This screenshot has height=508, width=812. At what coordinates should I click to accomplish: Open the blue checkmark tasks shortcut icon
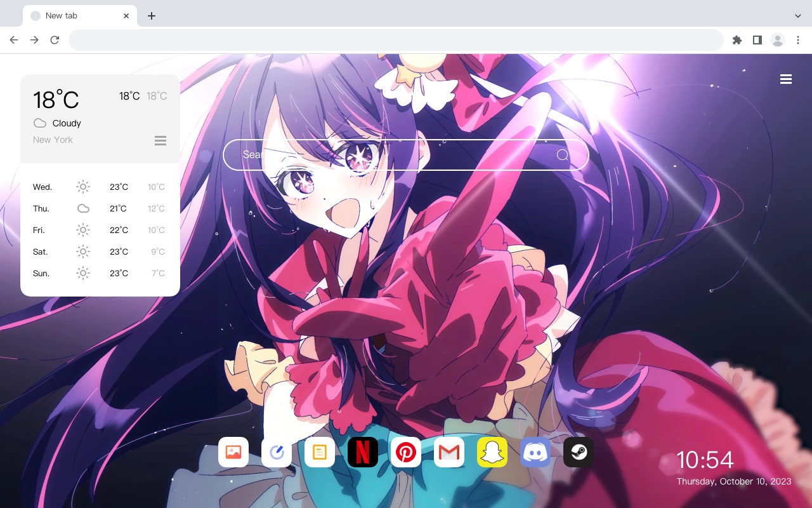277,452
